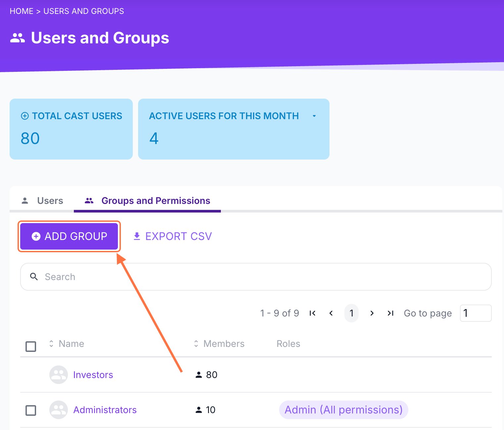Image resolution: width=504 pixels, height=430 pixels.
Task: Click the Administrators group avatar icon
Action: [59, 410]
